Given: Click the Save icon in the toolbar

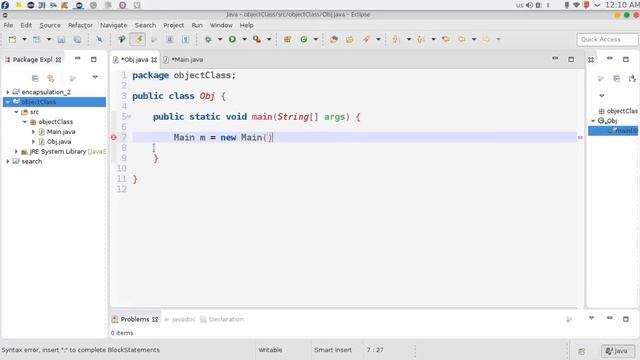Looking at the screenshot, I should [61, 39].
